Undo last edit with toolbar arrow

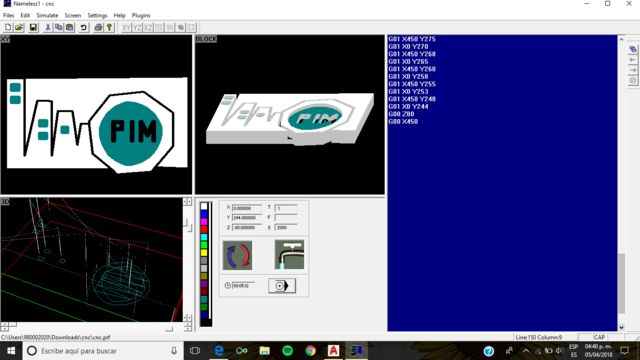(84, 27)
